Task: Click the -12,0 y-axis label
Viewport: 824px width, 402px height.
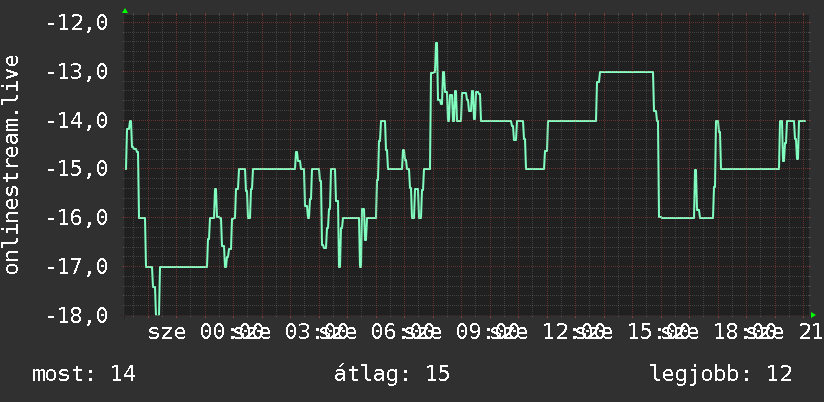Action: 77,23
